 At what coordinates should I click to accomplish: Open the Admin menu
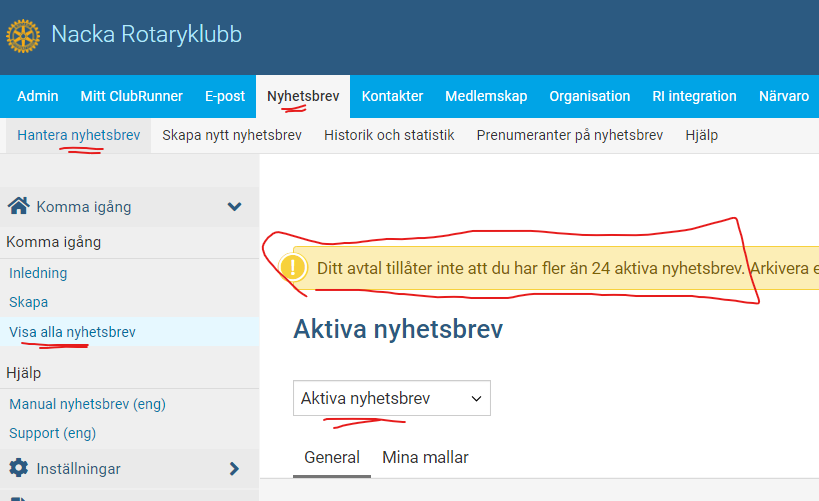tap(38, 96)
